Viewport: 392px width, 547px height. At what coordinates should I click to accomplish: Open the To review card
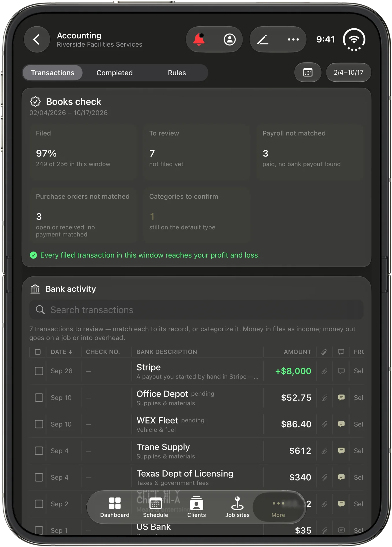click(x=196, y=152)
